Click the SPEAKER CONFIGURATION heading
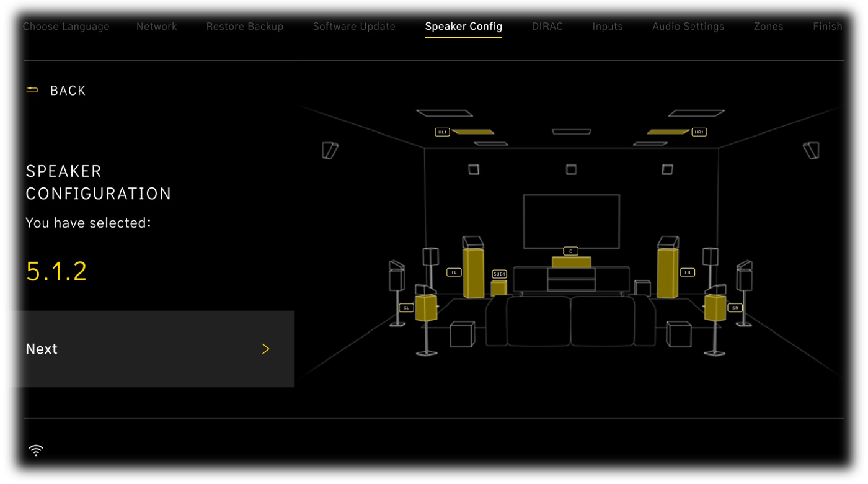The height and width of the screenshot is (484, 868). click(99, 182)
